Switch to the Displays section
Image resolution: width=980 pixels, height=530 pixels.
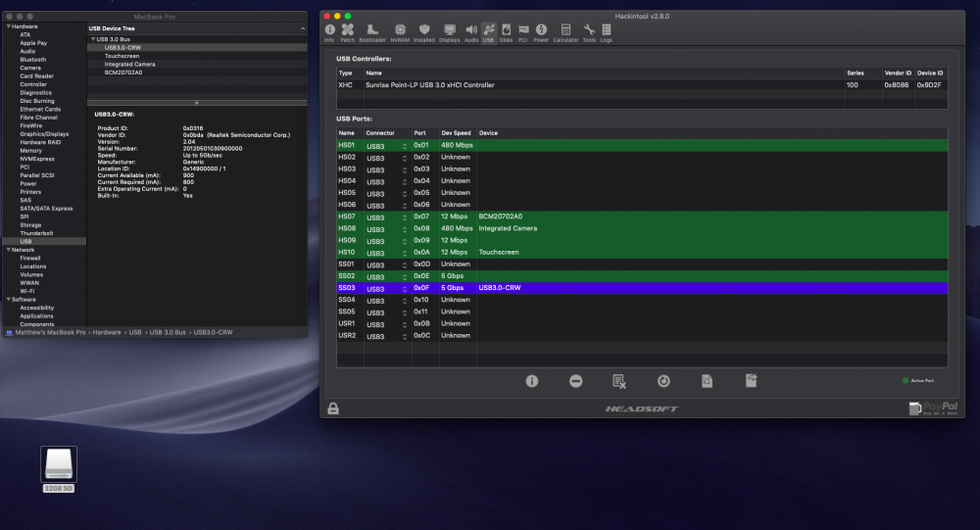(450, 33)
